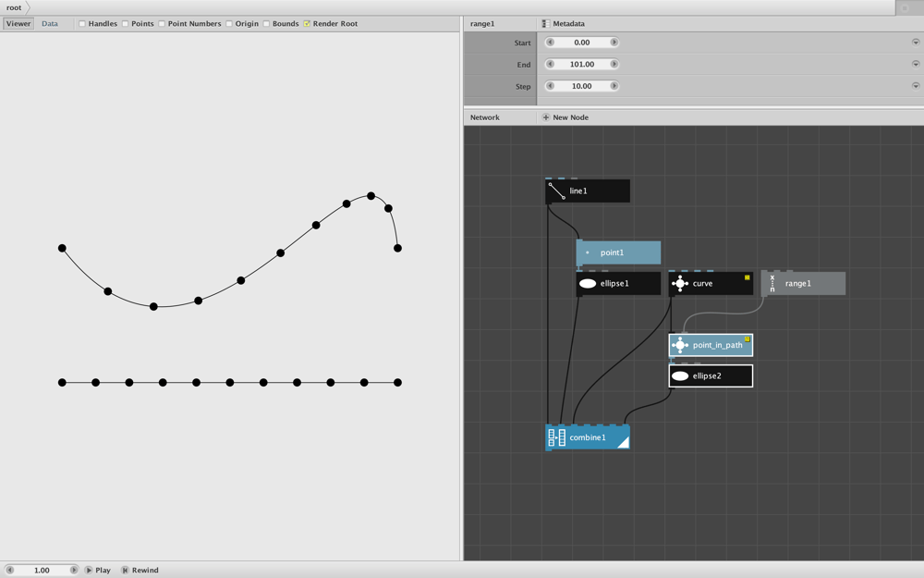Click the range1 label in parameters header
Viewport: 924px width, 578px height.
pos(482,24)
